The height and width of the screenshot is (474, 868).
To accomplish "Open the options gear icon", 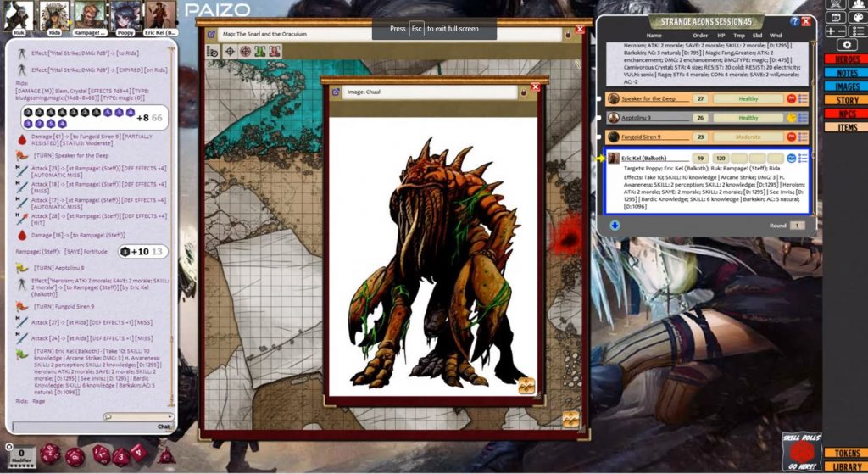I will point(847,45).
